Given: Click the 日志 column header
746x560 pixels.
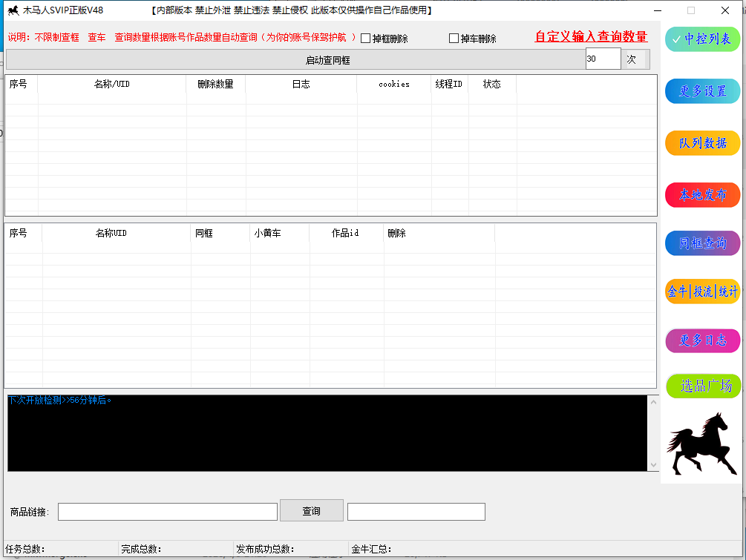Looking at the screenshot, I should pyautogui.click(x=301, y=84).
